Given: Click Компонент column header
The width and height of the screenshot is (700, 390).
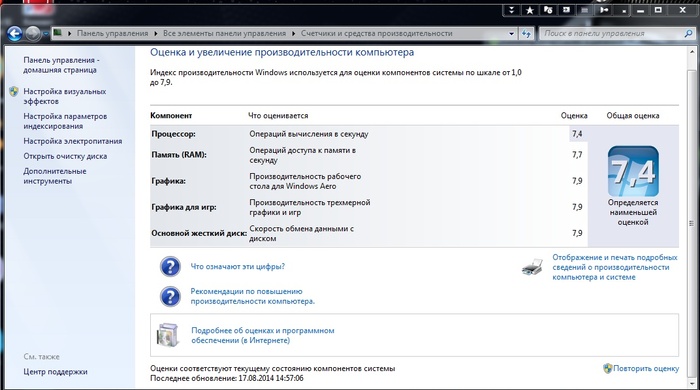Looking at the screenshot, I should coord(171,116).
